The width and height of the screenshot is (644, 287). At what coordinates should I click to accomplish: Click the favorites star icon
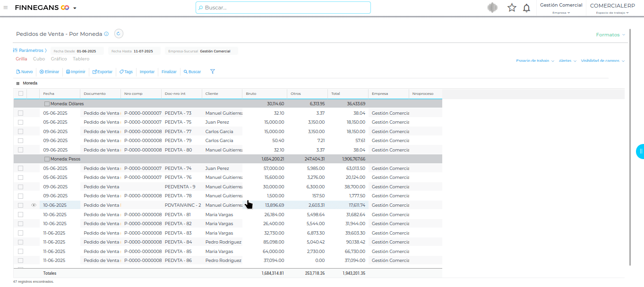pos(512,8)
